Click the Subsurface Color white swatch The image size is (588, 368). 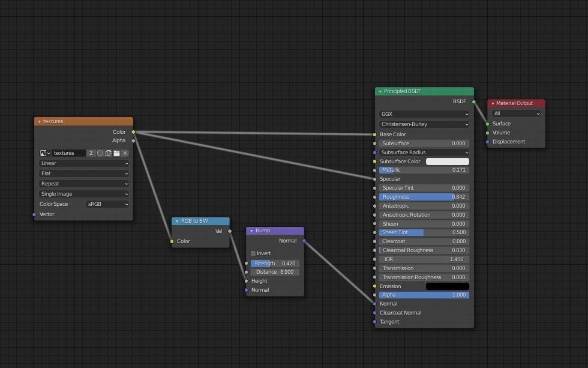(448, 161)
